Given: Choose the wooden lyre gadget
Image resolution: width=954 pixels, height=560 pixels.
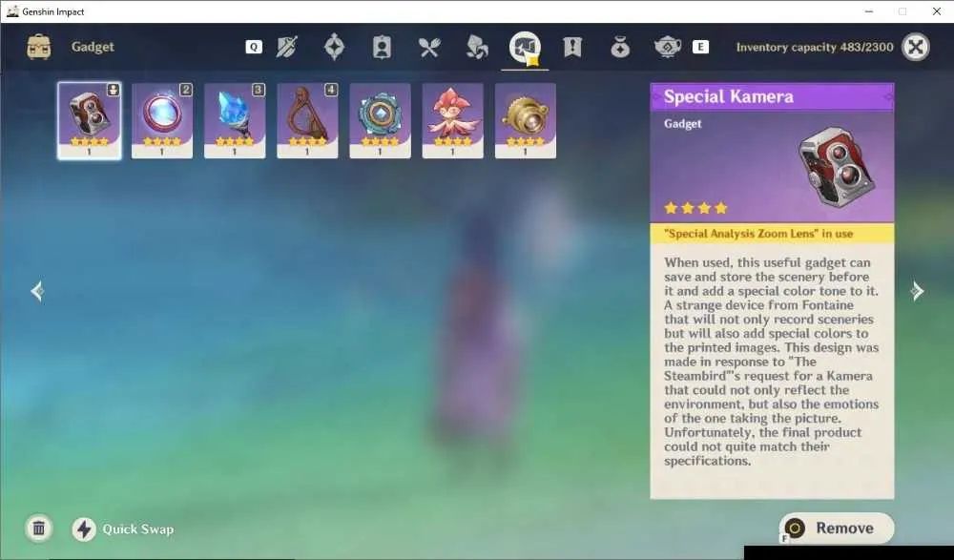Looking at the screenshot, I should 307,120.
